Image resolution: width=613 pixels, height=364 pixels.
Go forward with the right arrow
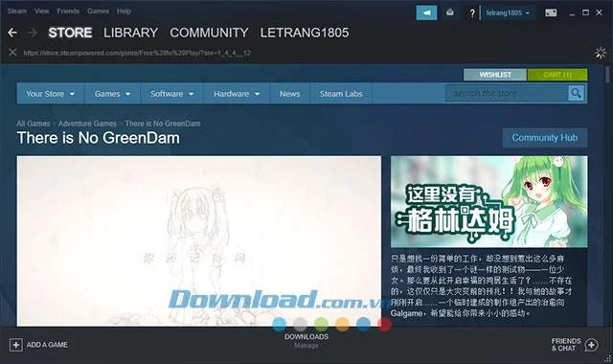(x=33, y=33)
